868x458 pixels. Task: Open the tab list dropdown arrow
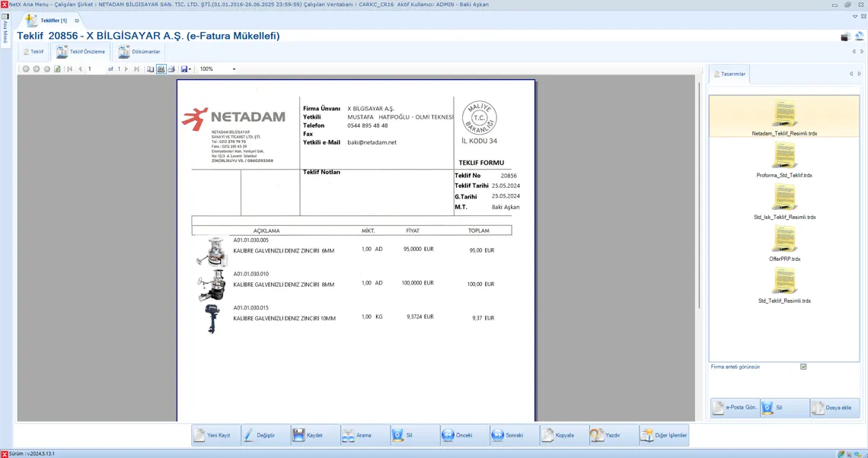pyautogui.click(x=854, y=16)
